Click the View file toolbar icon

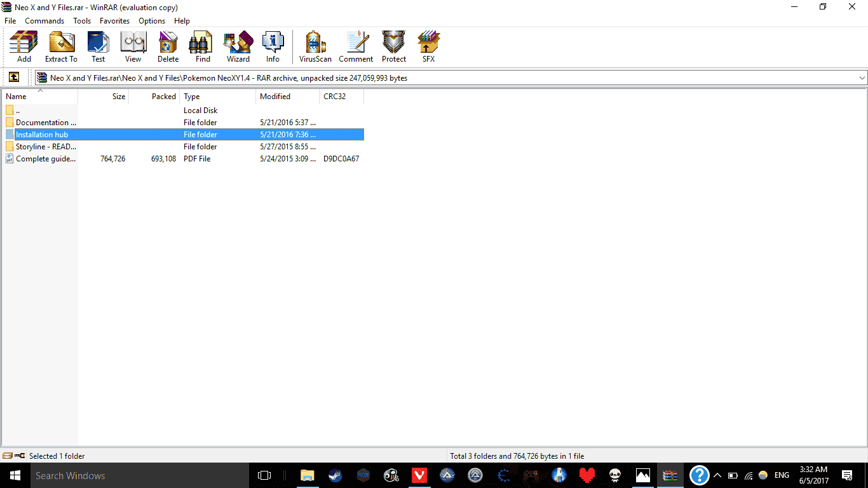point(133,46)
